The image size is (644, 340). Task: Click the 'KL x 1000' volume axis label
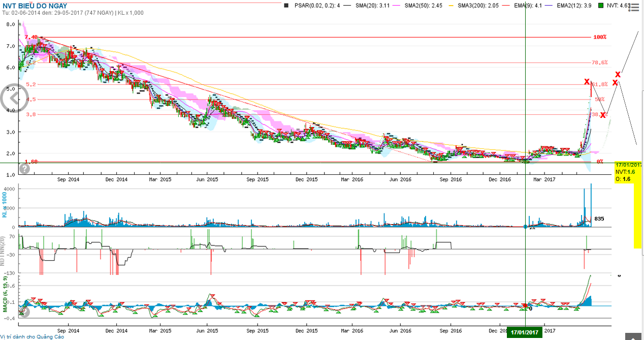[x=4, y=205]
